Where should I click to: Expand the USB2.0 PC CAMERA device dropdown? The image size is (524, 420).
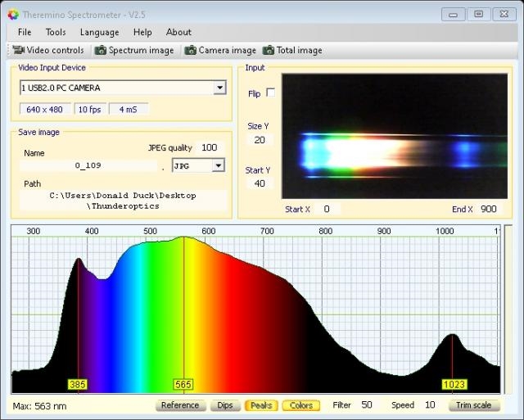click(x=219, y=88)
